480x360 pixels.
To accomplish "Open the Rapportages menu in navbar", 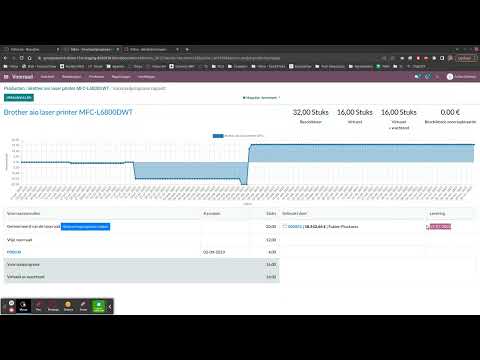I will 121,77.
